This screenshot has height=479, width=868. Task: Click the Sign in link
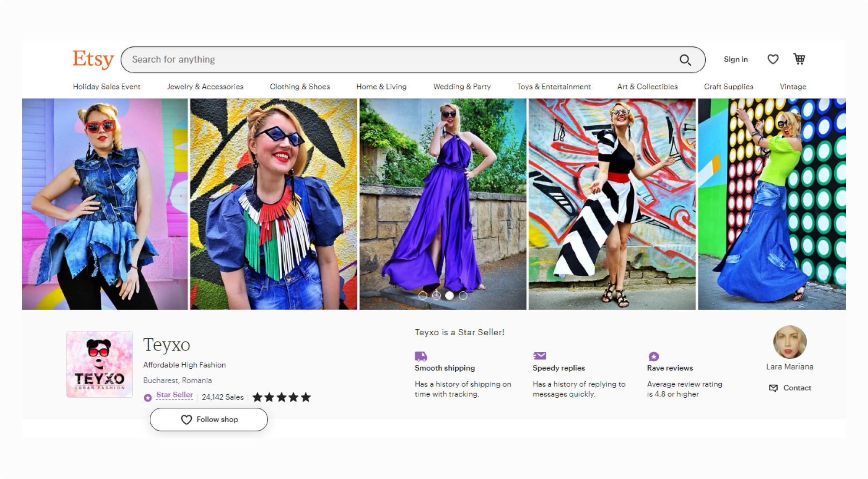click(736, 59)
